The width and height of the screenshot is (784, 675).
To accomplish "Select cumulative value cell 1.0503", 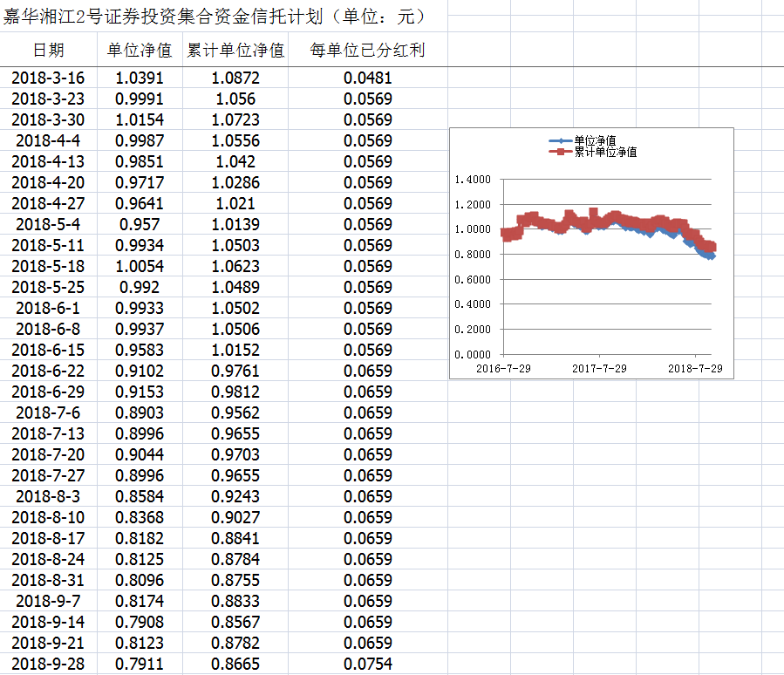I will [x=235, y=246].
